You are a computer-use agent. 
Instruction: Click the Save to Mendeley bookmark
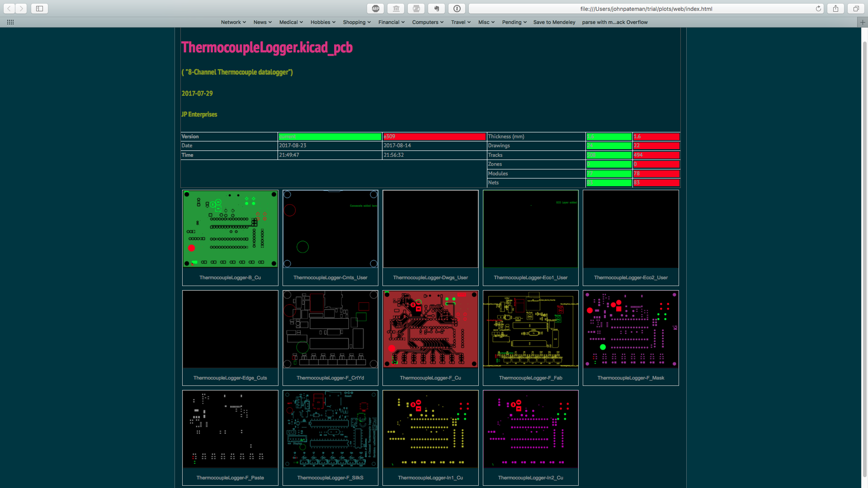(554, 22)
